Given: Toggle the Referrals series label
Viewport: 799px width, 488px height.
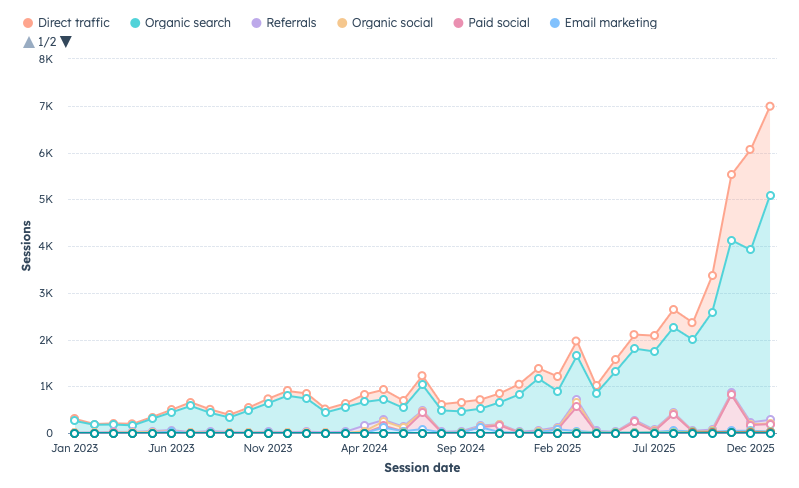Looking at the screenshot, I should 291,22.
